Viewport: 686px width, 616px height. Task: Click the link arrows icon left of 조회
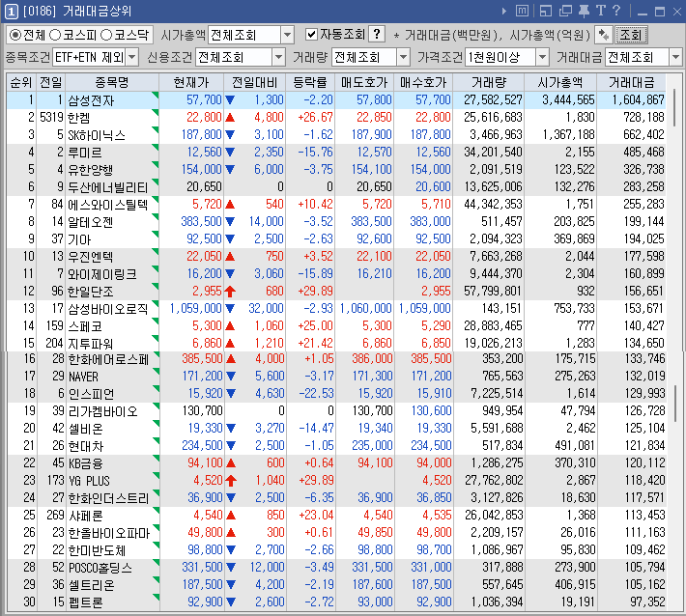[604, 35]
